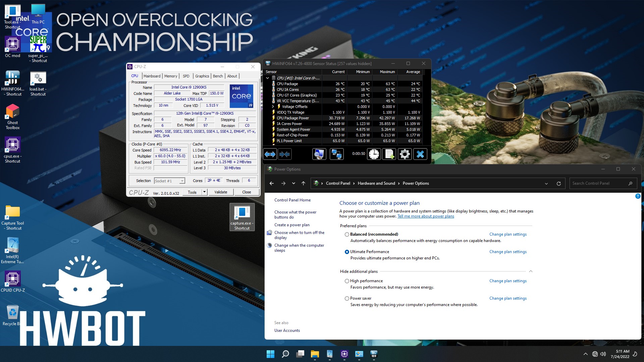
Task: Refresh Power Options window
Action: pos(558,183)
